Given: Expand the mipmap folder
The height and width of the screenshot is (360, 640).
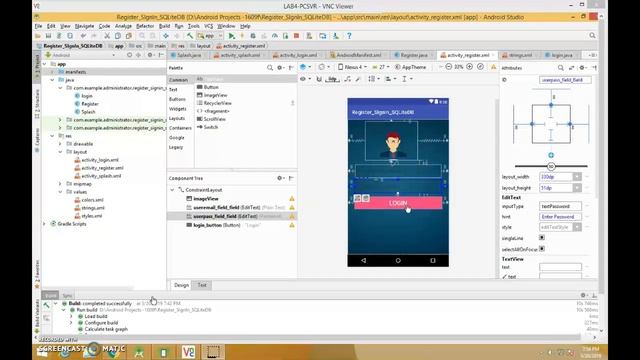Looking at the screenshot, I should [60, 184].
